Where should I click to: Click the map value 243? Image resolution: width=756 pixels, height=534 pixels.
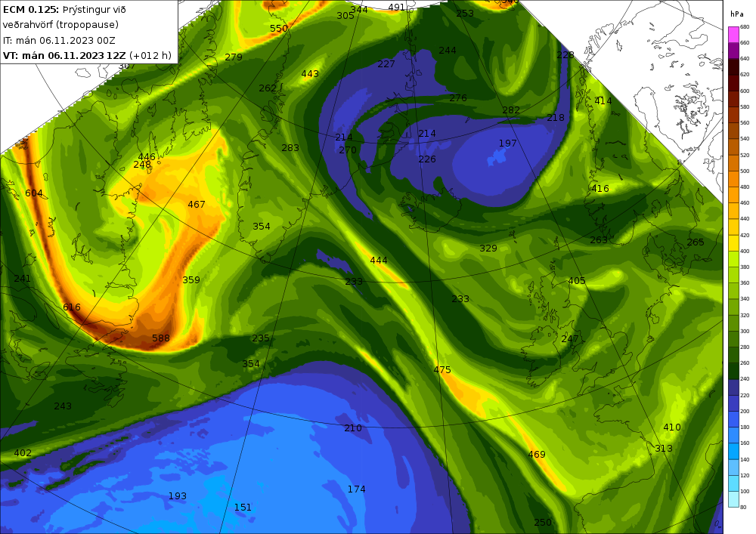coord(63,406)
